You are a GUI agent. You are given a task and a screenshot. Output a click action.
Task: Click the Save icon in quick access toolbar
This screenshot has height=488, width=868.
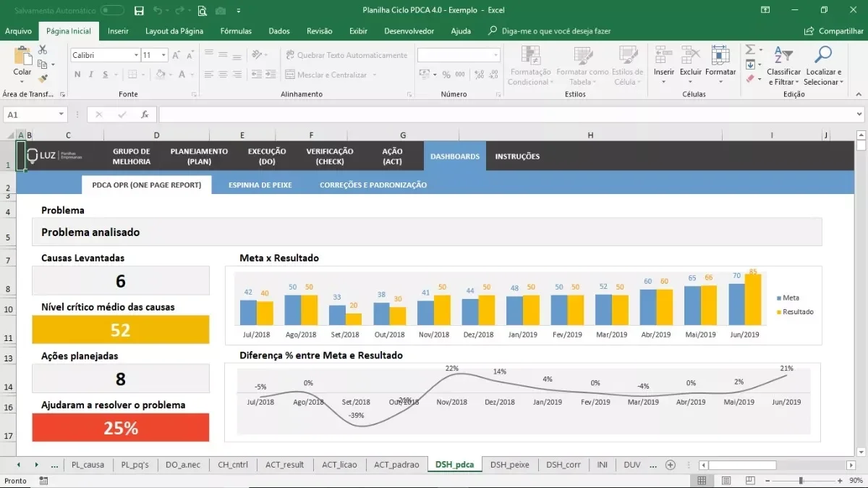[x=140, y=11]
